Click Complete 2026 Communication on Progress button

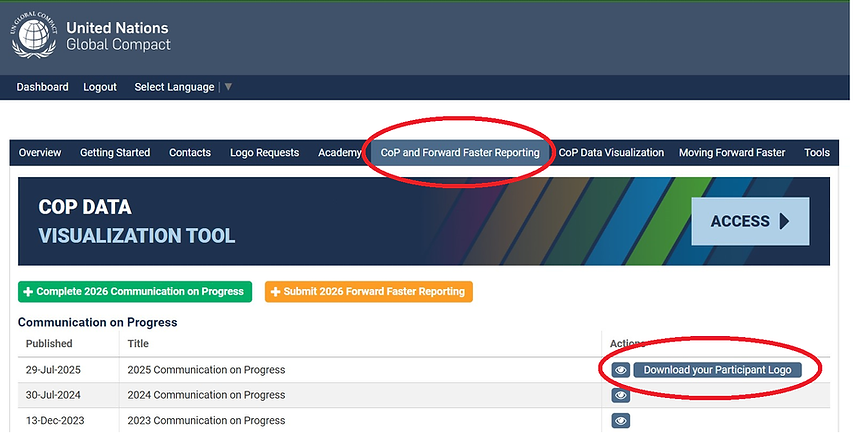point(135,292)
